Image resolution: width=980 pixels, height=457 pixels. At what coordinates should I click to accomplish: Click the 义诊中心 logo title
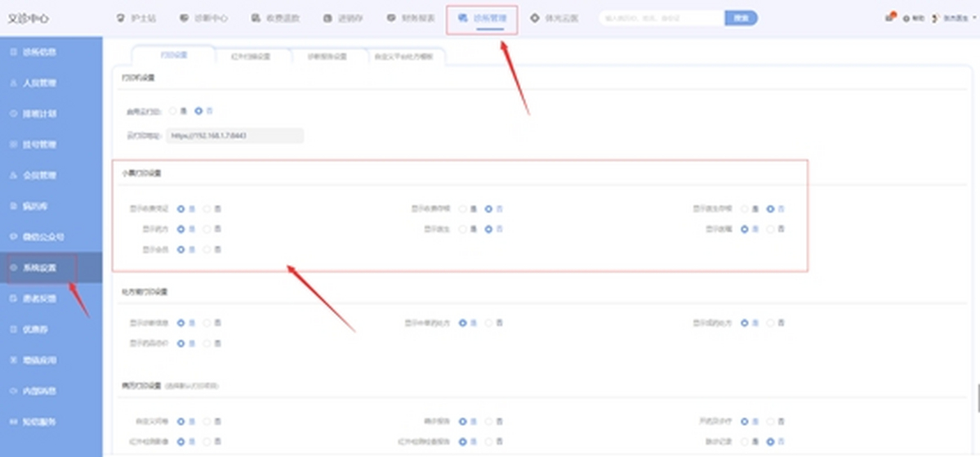(29, 17)
